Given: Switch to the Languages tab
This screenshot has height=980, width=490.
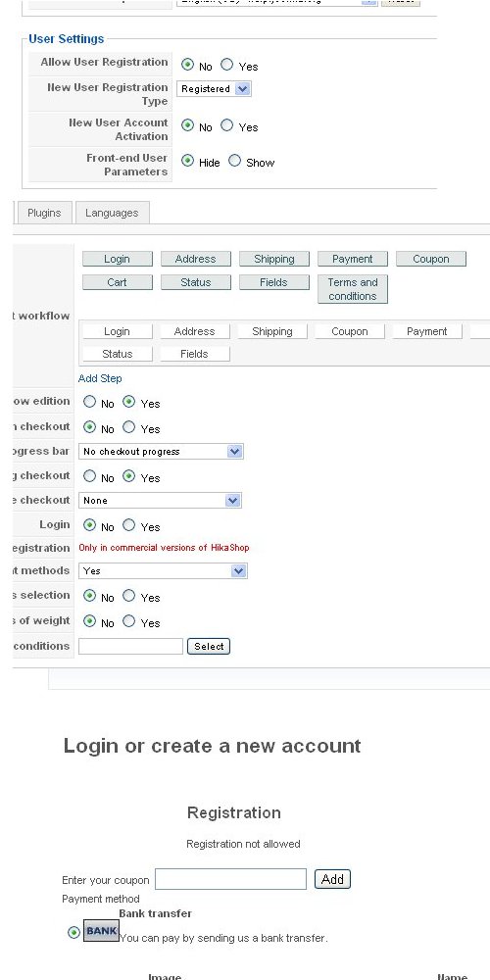Looking at the screenshot, I should pyautogui.click(x=112, y=213).
